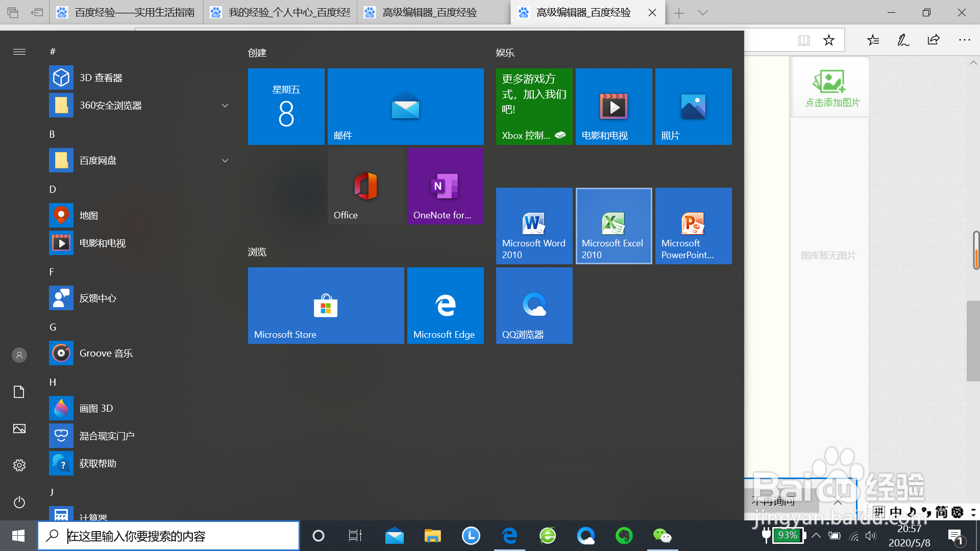The height and width of the screenshot is (551, 980).
Task: Open the OneNote tile
Action: (445, 186)
